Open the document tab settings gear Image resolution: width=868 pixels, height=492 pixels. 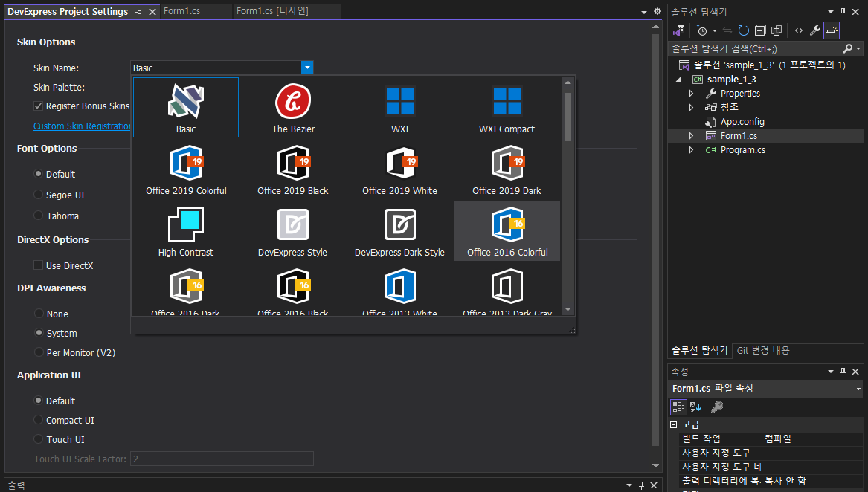point(657,11)
